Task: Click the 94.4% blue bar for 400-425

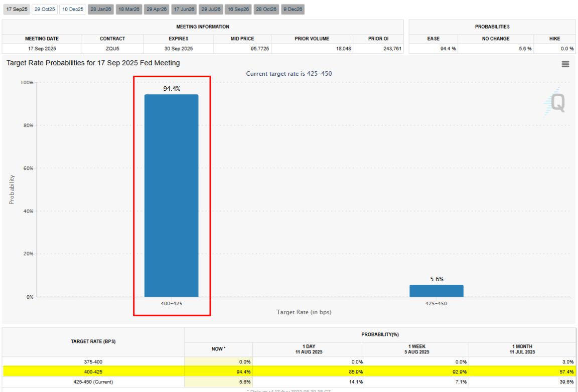Action: tap(171, 195)
